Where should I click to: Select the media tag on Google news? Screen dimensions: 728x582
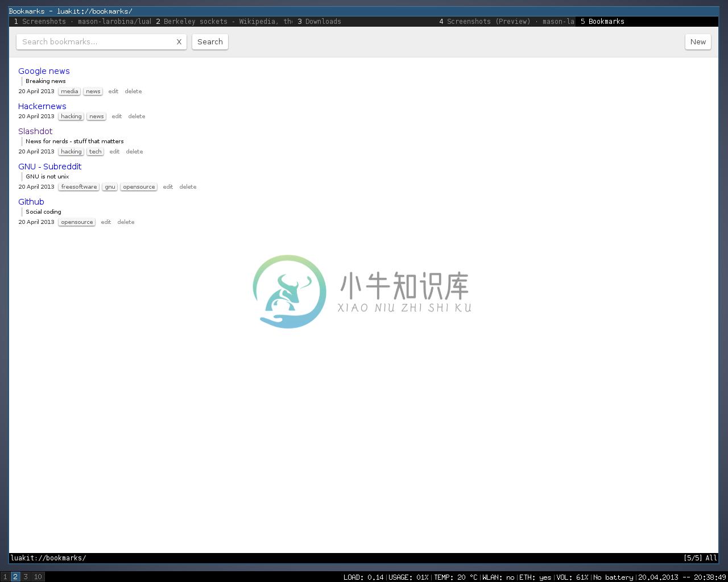tap(69, 92)
